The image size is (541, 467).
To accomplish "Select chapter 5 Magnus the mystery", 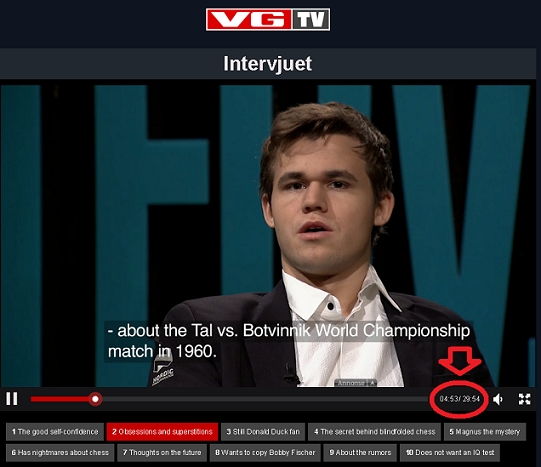I will (x=484, y=432).
